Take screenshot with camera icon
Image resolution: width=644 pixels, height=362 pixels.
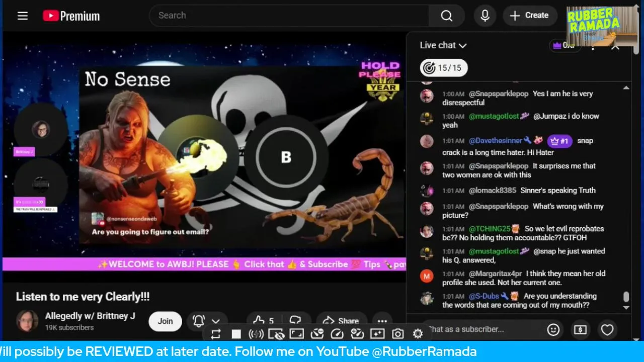pyautogui.click(x=398, y=334)
